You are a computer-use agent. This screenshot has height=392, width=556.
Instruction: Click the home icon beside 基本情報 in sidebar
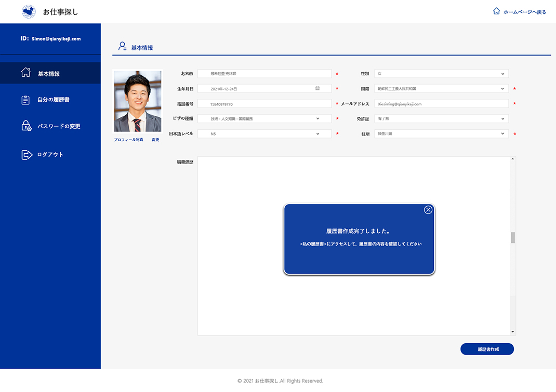point(26,73)
